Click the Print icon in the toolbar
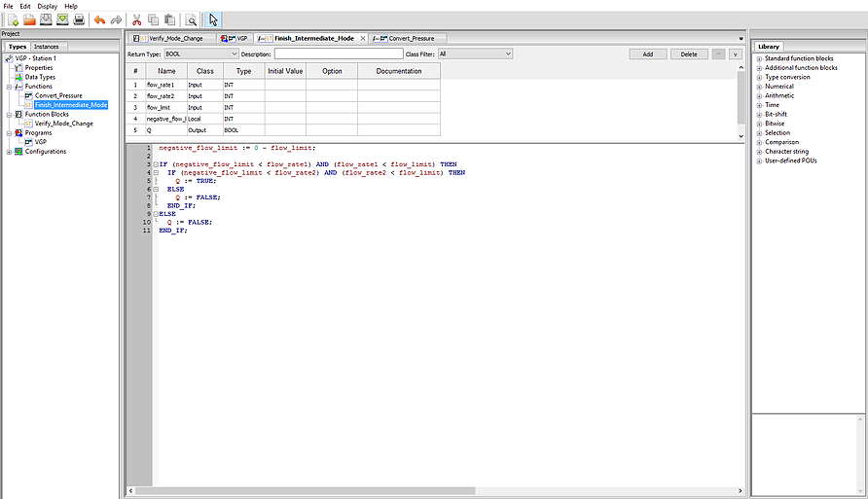This screenshot has width=868, height=499. (x=79, y=19)
